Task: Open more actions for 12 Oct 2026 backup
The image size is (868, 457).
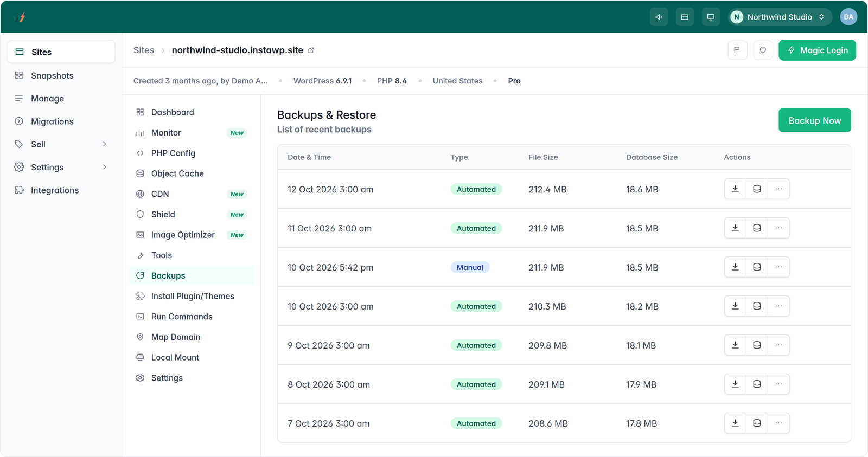Action: pyautogui.click(x=778, y=189)
